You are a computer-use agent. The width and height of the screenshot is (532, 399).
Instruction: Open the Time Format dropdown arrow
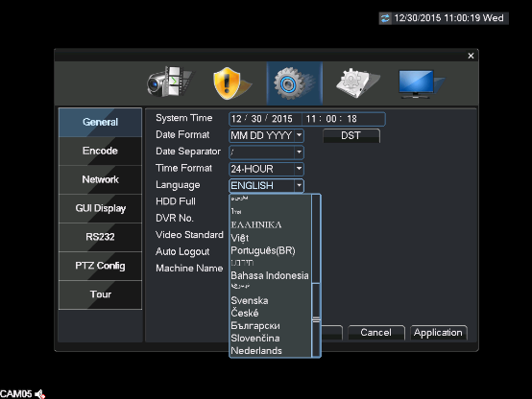tap(299, 169)
